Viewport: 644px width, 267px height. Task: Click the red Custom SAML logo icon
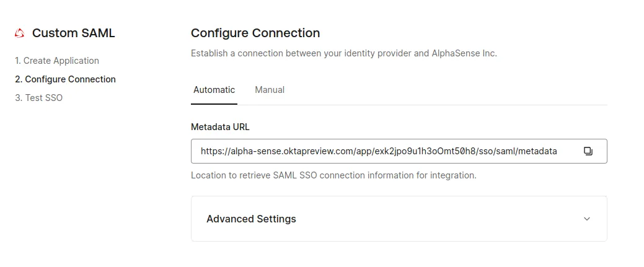coord(20,33)
